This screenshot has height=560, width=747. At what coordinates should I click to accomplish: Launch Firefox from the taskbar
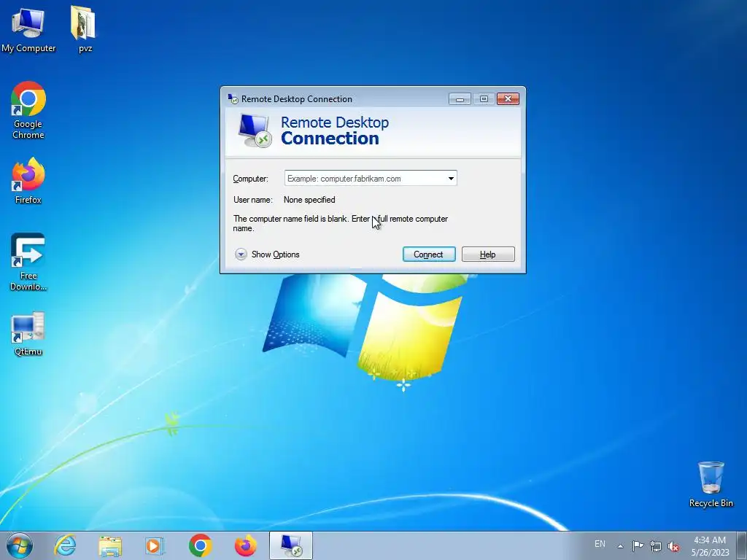click(x=245, y=545)
